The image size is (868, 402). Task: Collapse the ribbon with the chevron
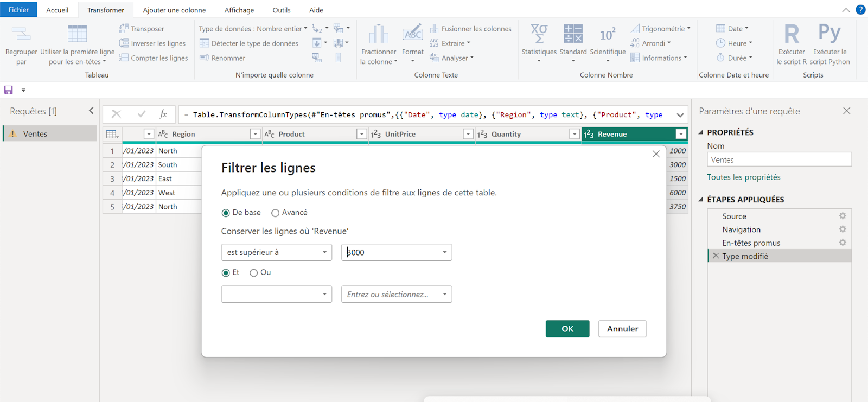click(x=846, y=10)
